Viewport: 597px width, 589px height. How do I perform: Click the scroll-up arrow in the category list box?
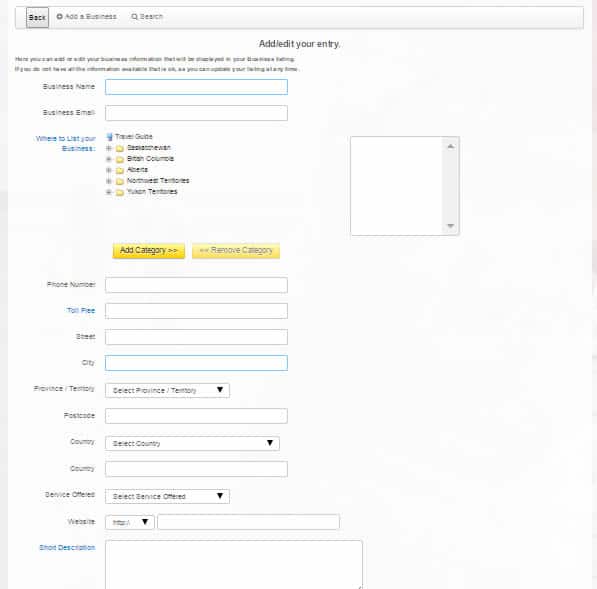[x=450, y=146]
